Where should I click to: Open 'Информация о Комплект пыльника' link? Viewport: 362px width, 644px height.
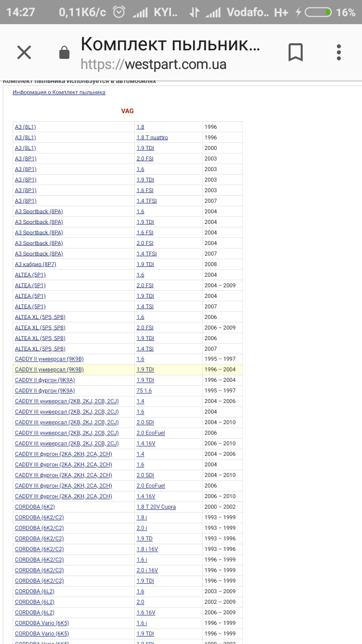click(x=59, y=93)
